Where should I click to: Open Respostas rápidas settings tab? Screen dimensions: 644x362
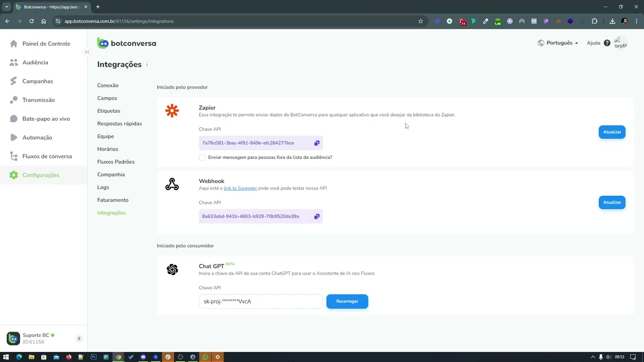(x=119, y=124)
